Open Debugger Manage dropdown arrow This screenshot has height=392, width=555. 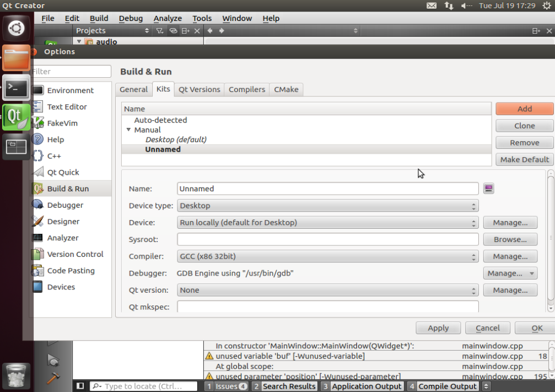tap(532, 273)
